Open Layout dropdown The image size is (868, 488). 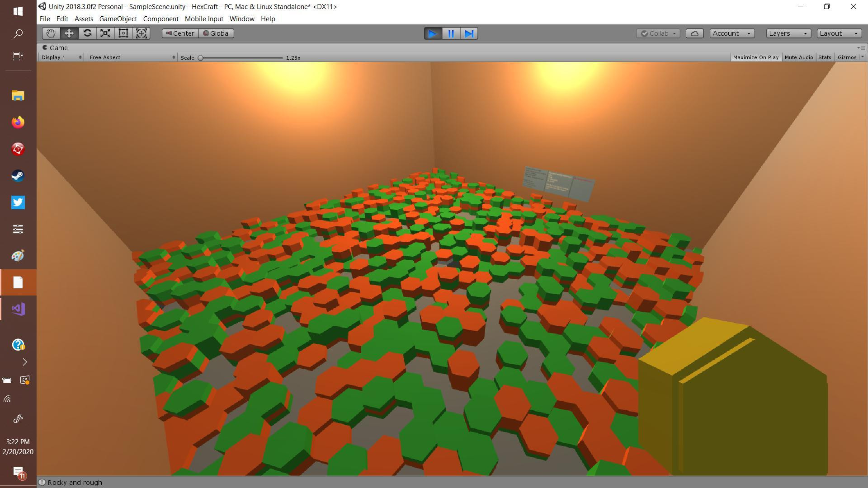coord(839,33)
